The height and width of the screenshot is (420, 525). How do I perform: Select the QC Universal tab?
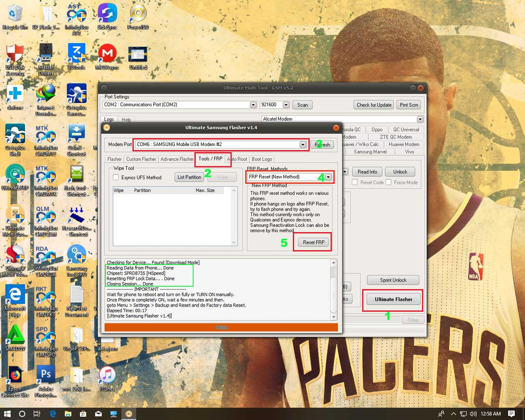[406, 130]
